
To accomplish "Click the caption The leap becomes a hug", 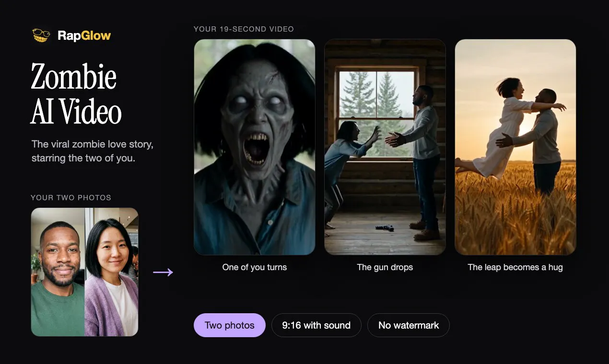I will 515,267.
